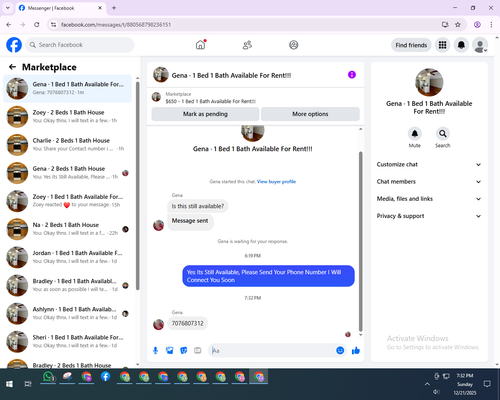Open the volume speaker tray icon

coord(436,392)
